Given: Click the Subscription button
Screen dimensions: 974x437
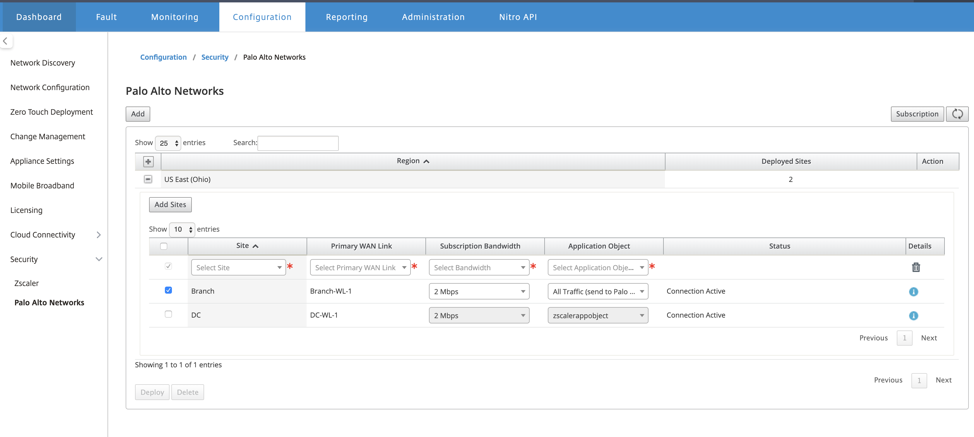Looking at the screenshot, I should [x=917, y=114].
